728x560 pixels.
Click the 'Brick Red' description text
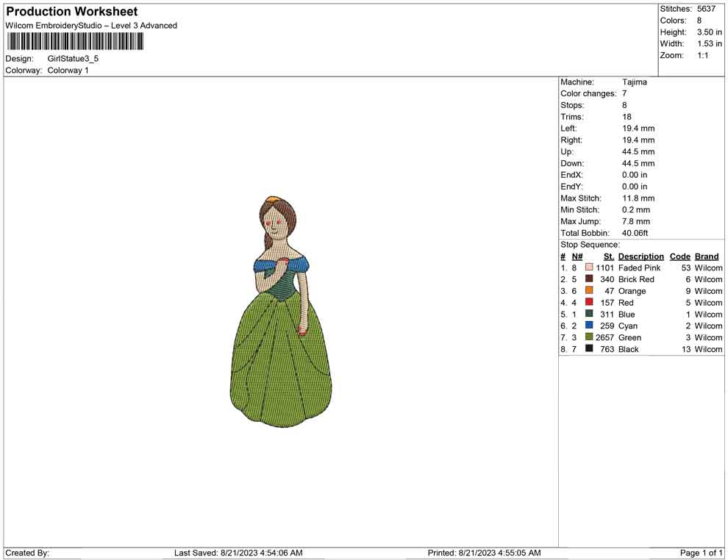(636, 279)
